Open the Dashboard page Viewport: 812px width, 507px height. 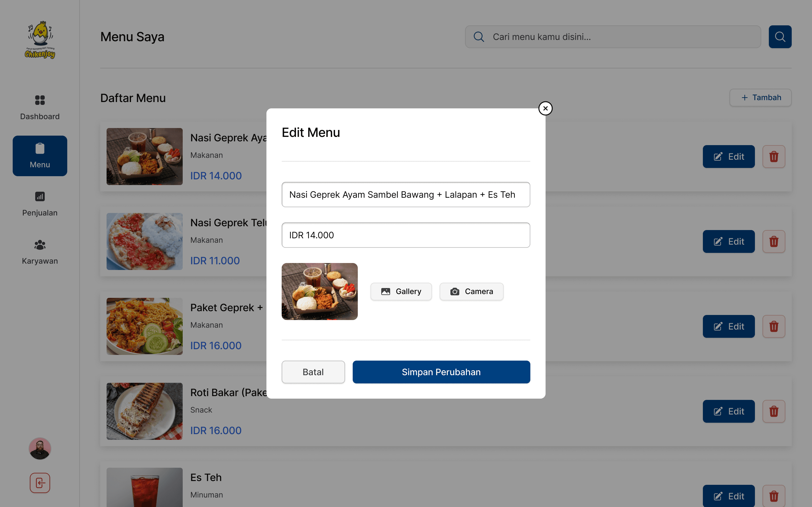coord(40,107)
